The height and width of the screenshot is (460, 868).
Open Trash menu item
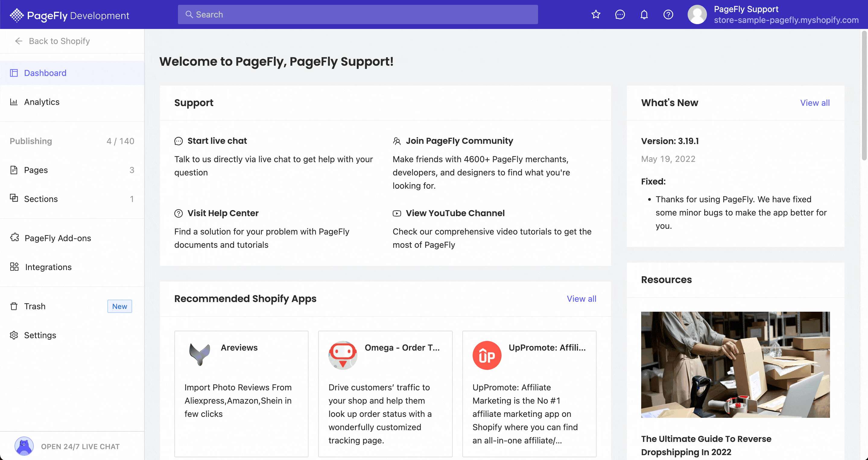pos(72,307)
